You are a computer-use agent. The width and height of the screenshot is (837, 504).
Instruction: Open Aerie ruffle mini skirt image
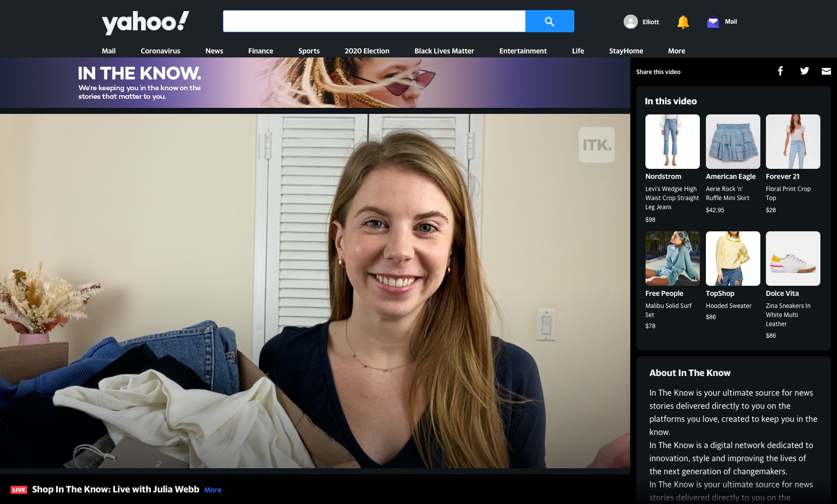(733, 142)
